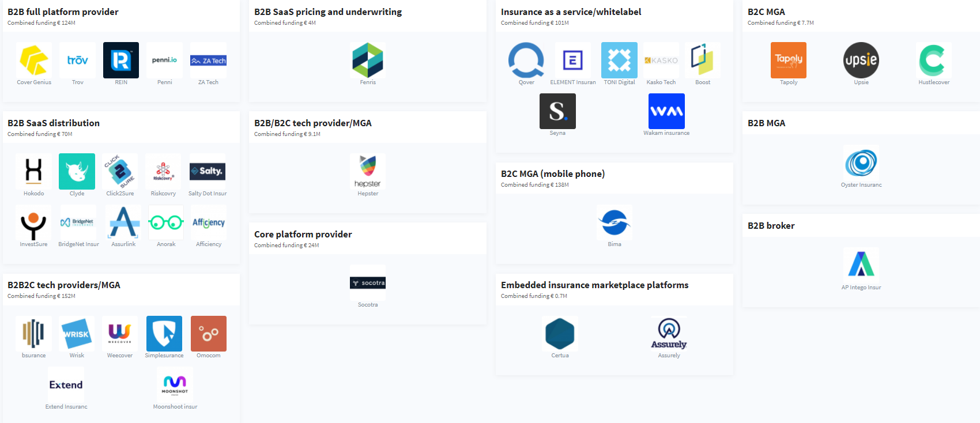
Task: Click the 'Combined funding € 9.1M' text
Action: [287, 134]
